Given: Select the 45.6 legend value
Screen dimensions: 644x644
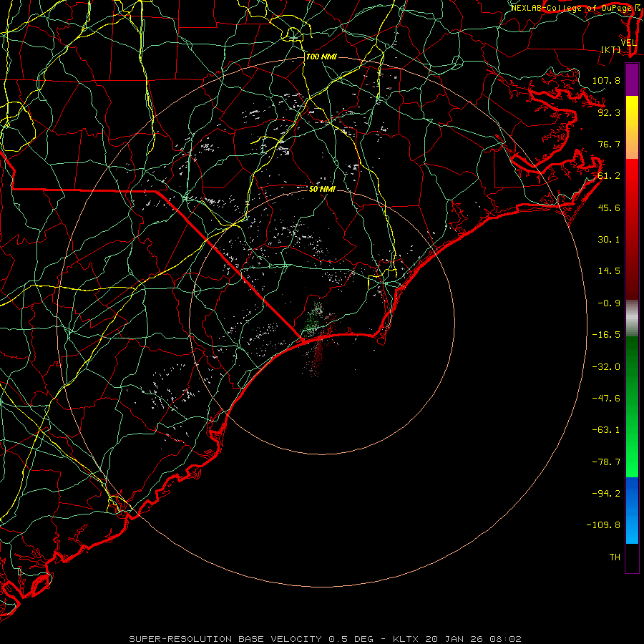Looking at the screenshot, I should click(x=609, y=208).
